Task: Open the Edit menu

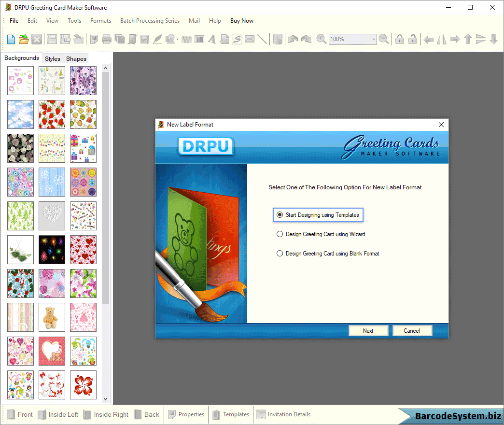Action: coord(32,21)
